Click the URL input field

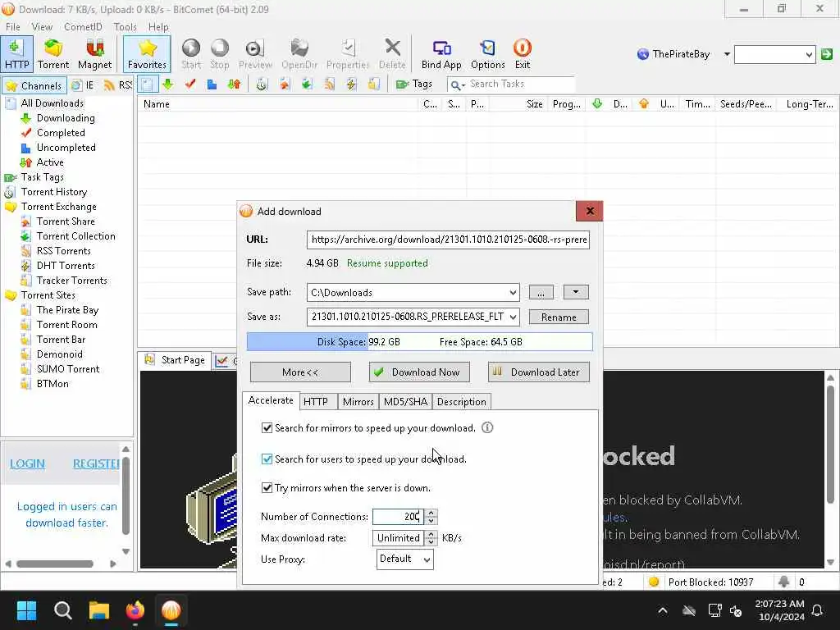coord(449,240)
